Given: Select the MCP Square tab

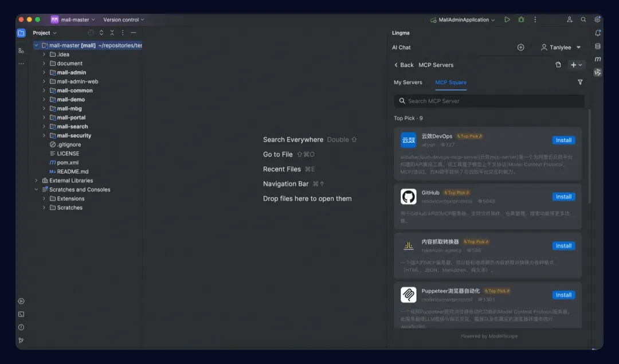Looking at the screenshot, I should tap(451, 82).
